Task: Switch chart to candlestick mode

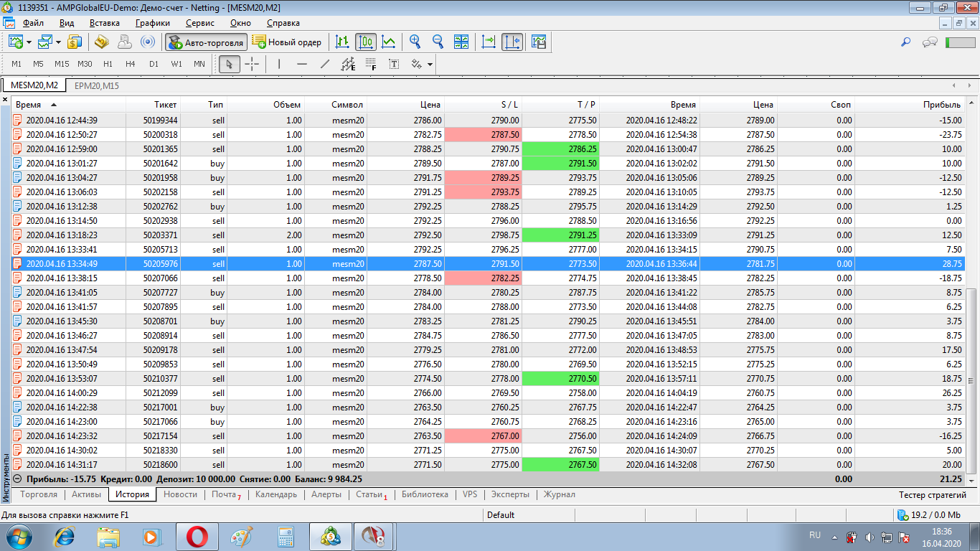Action: [366, 42]
